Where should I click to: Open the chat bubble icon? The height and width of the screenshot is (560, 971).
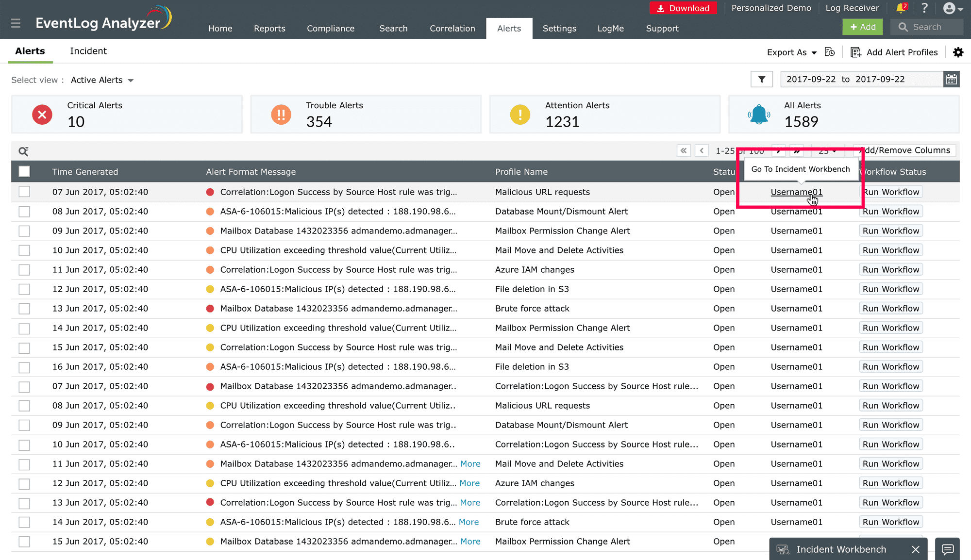click(x=947, y=549)
